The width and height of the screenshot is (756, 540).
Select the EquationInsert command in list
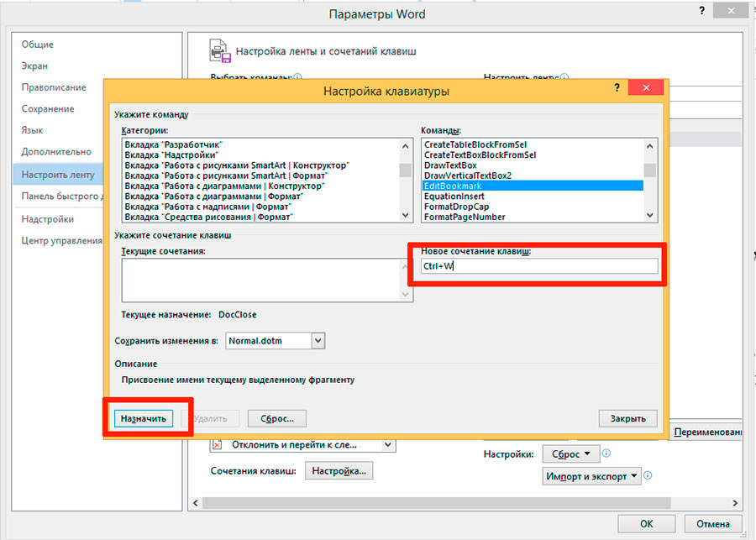tap(454, 197)
